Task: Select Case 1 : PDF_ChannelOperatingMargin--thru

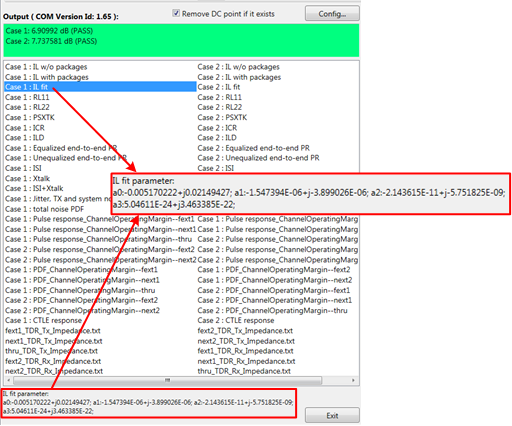Action: (80, 290)
